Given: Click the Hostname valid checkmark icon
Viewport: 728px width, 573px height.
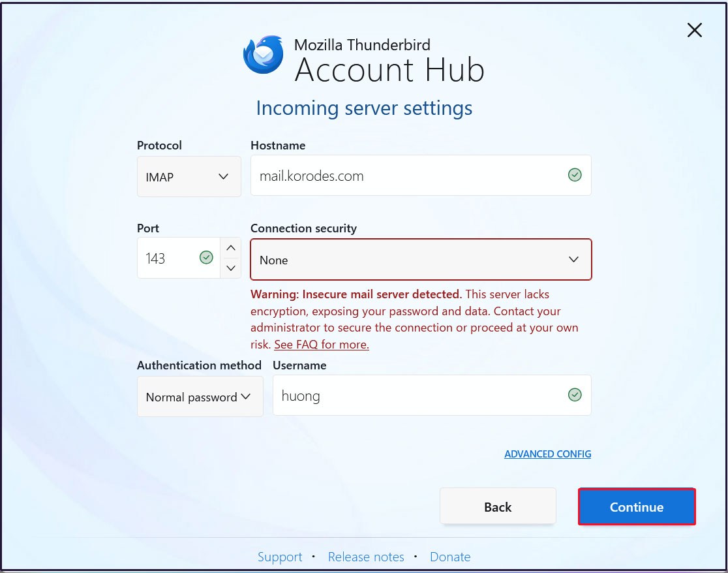Looking at the screenshot, I should pos(574,175).
